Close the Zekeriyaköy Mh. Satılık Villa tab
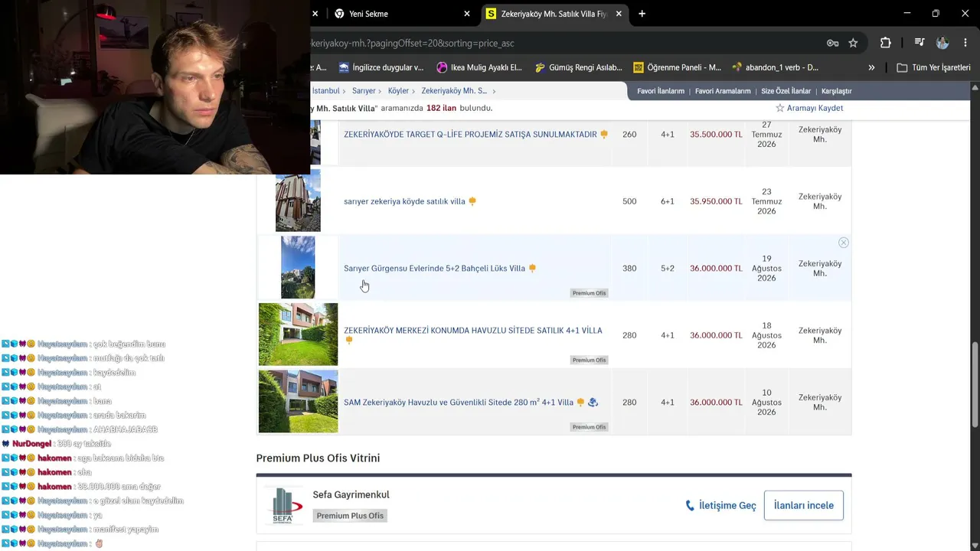 [x=619, y=14]
